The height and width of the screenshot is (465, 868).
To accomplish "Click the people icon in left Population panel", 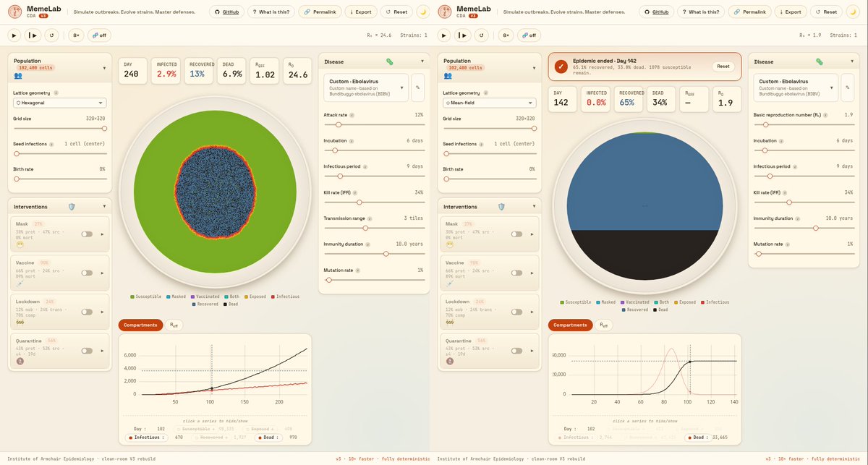I will coord(18,74).
